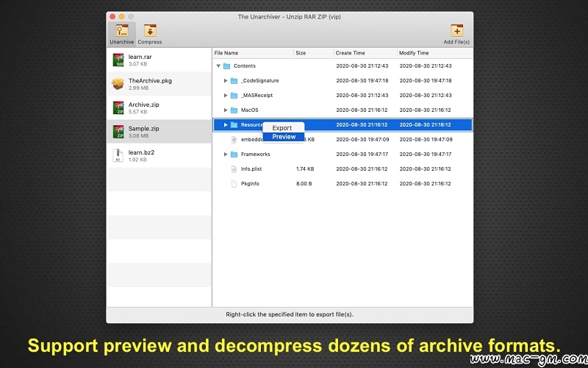Click the MacOS row label
The image size is (588, 368).
pos(250,110)
